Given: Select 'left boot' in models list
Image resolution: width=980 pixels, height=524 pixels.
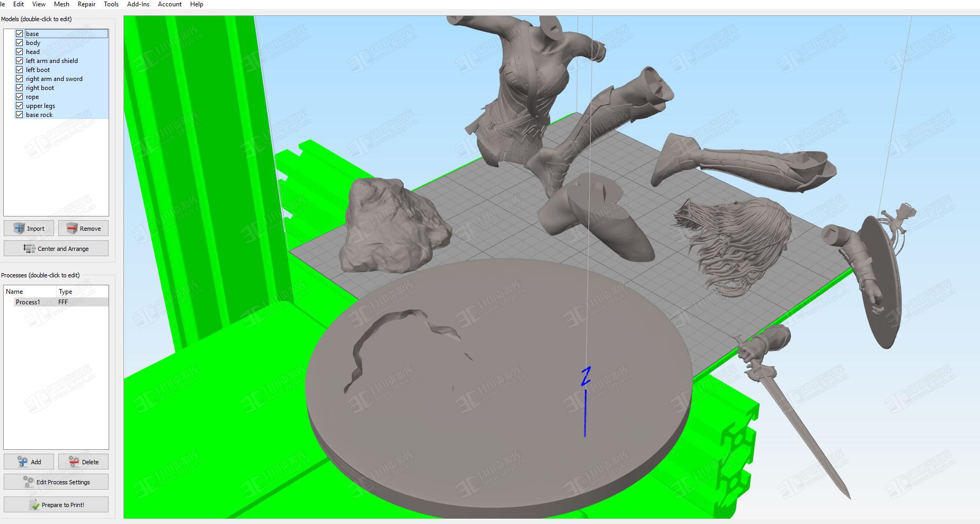Looking at the screenshot, I should (38, 69).
